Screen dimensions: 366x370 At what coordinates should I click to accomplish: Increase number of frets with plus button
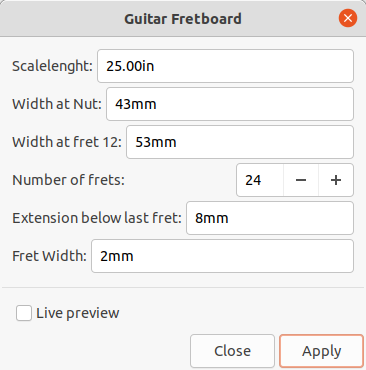pyautogui.click(x=336, y=180)
